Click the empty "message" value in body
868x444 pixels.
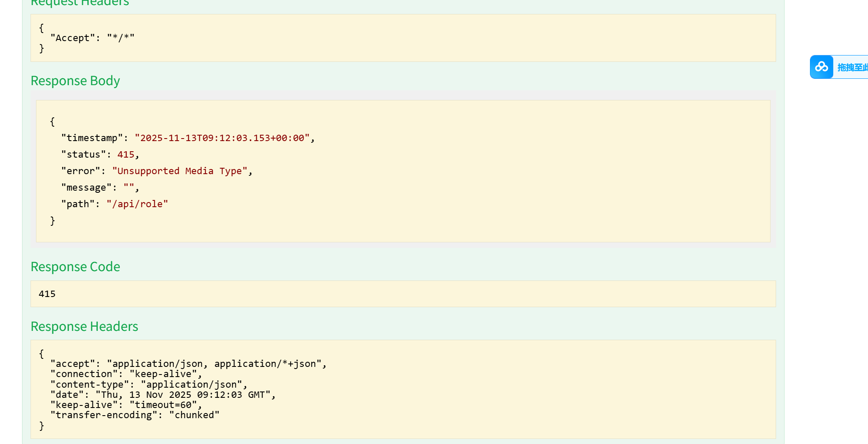tap(129, 188)
